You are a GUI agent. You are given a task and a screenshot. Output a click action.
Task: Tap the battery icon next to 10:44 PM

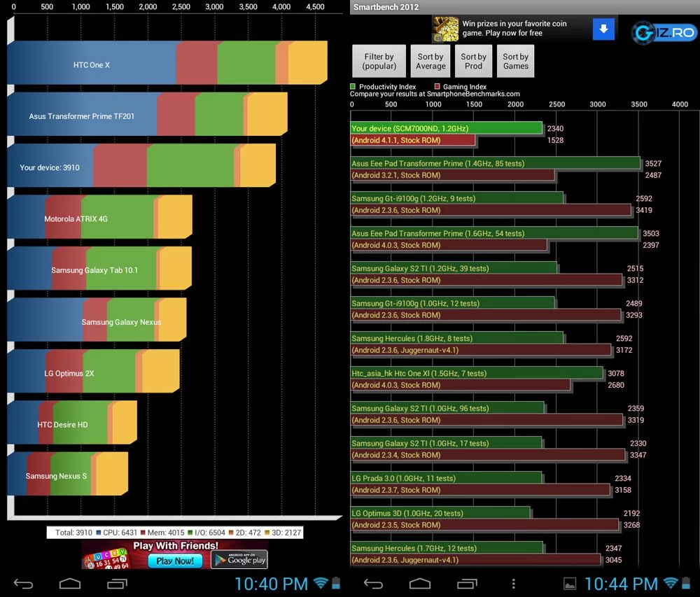(x=686, y=583)
